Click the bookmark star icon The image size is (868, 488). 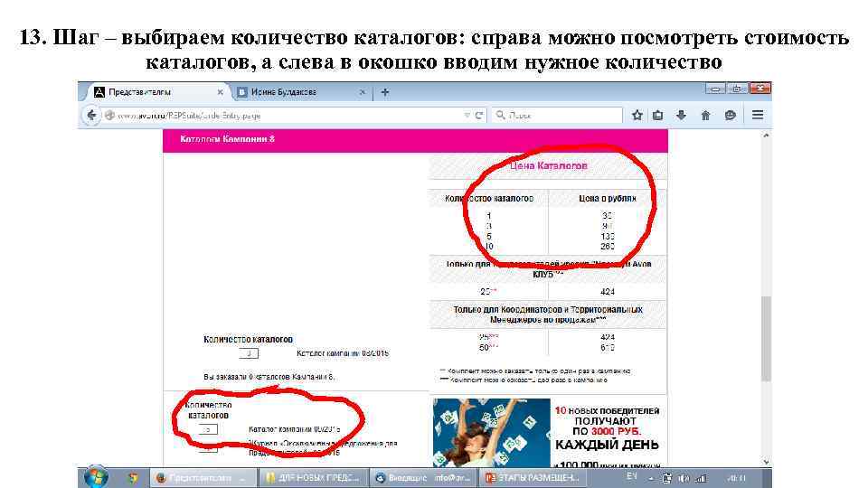(637, 115)
